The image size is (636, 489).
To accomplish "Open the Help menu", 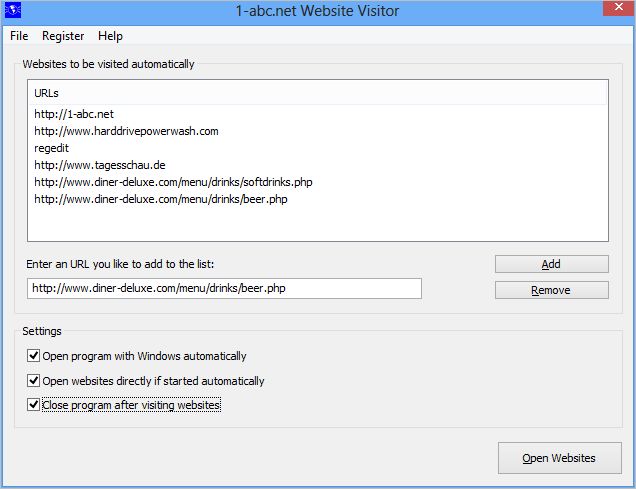I will [x=110, y=36].
